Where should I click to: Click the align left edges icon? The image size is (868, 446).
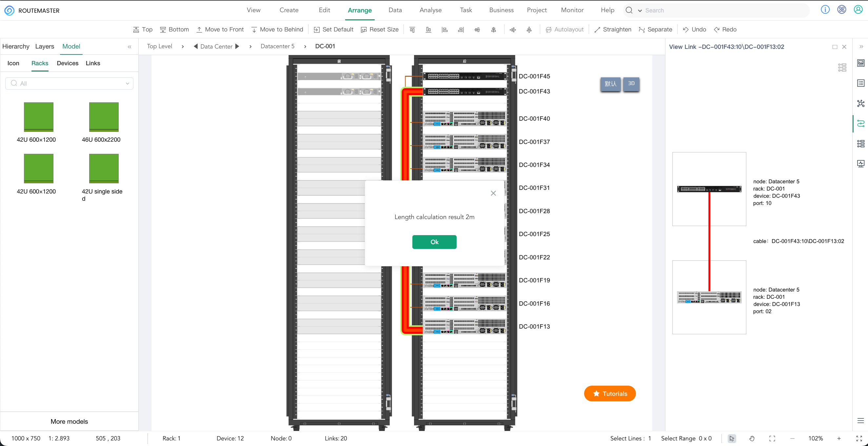pyautogui.click(x=444, y=30)
